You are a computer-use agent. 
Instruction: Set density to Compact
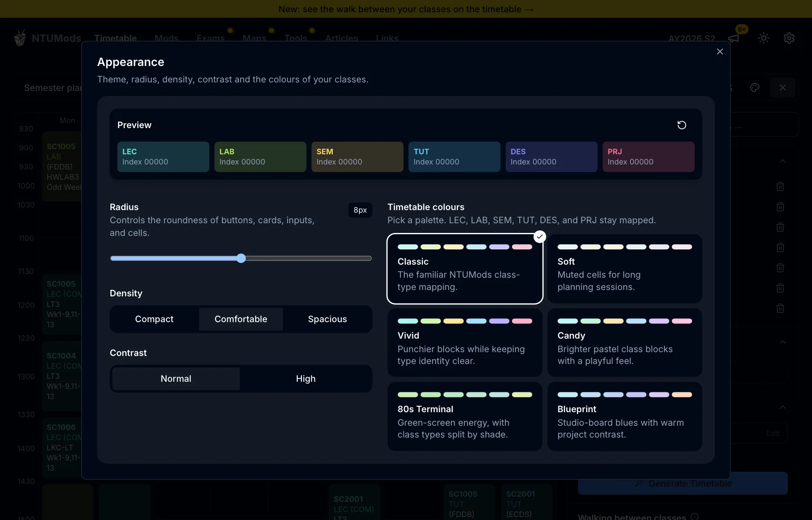[x=154, y=319]
